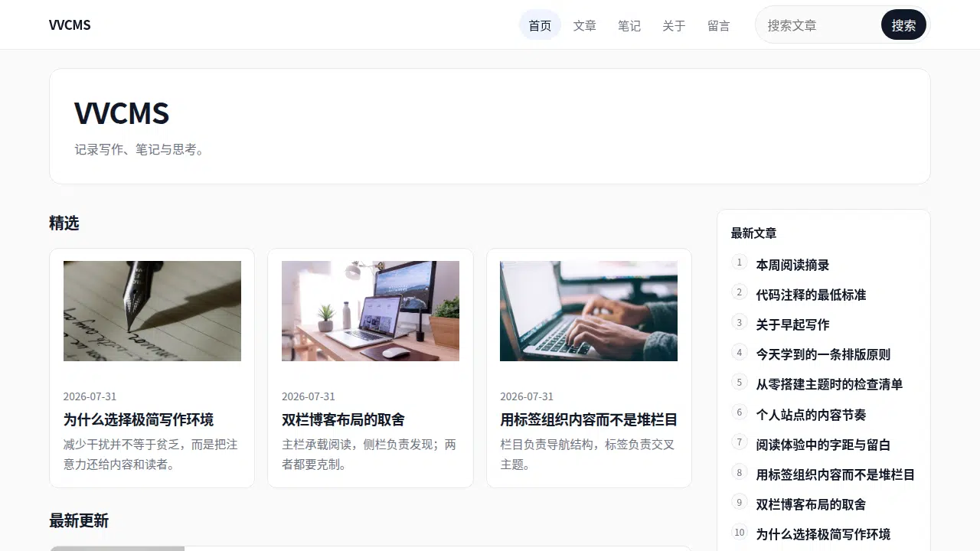
Task: Open featured card title 双栏博客布局的取舍
Action: click(x=343, y=419)
